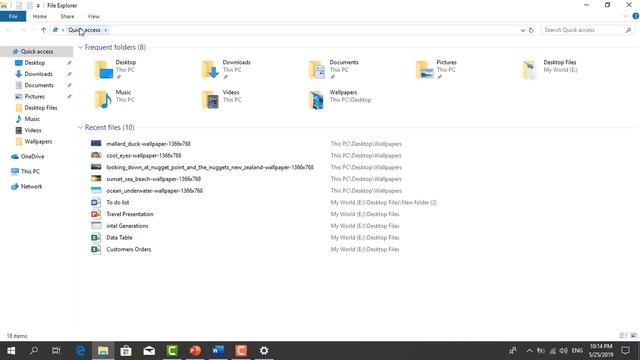640x360 pixels.
Task: Open the Desktop Files folder tile
Action: pos(550,70)
